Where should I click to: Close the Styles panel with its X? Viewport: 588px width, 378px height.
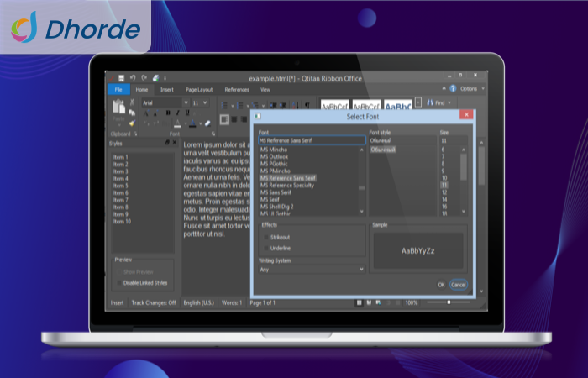(175, 144)
